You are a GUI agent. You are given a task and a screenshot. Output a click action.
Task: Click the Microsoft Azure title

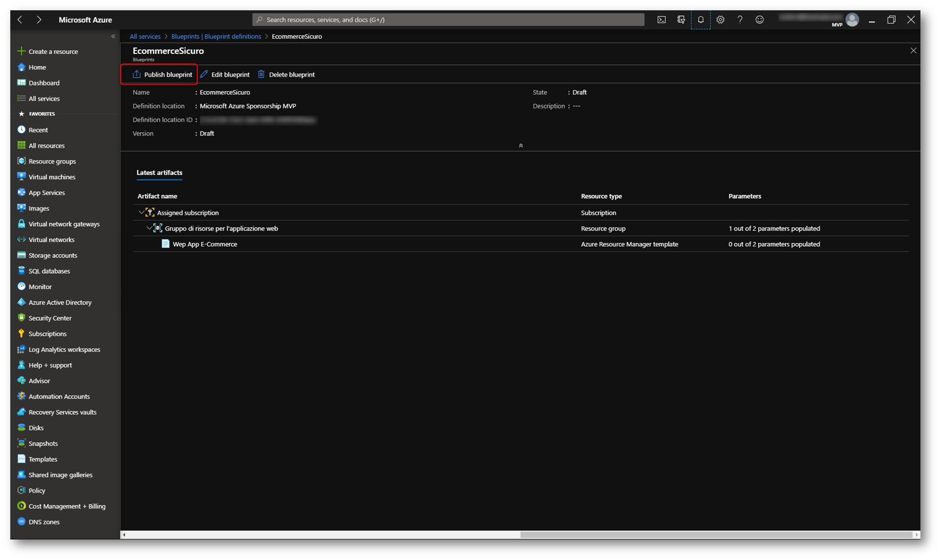click(85, 20)
